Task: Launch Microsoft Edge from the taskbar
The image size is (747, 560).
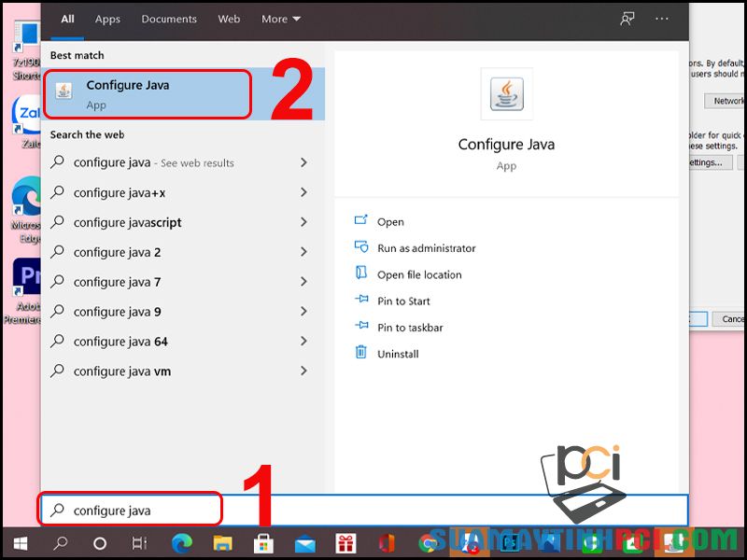Action: tap(181, 541)
